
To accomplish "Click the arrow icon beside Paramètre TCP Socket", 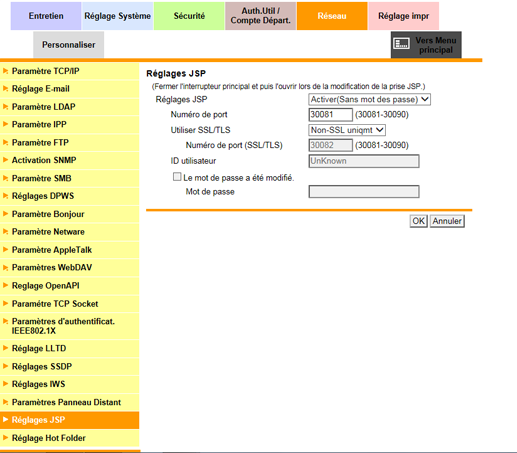I will pos(5,303).
